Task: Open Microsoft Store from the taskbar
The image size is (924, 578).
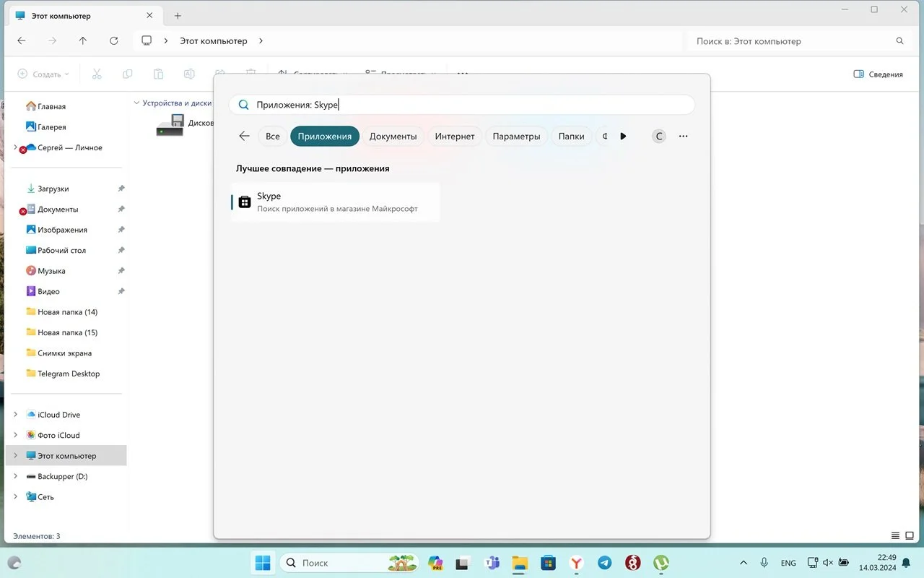Action: tap(549, 563)
